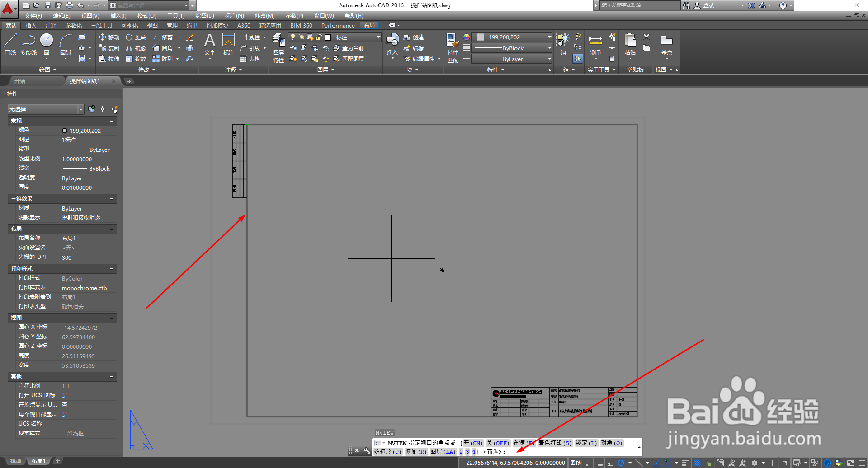Image resolution: width=868 pixels, height=468 pixels.
Task: Toggle group selection mode button in group panel
Action: 578,59
